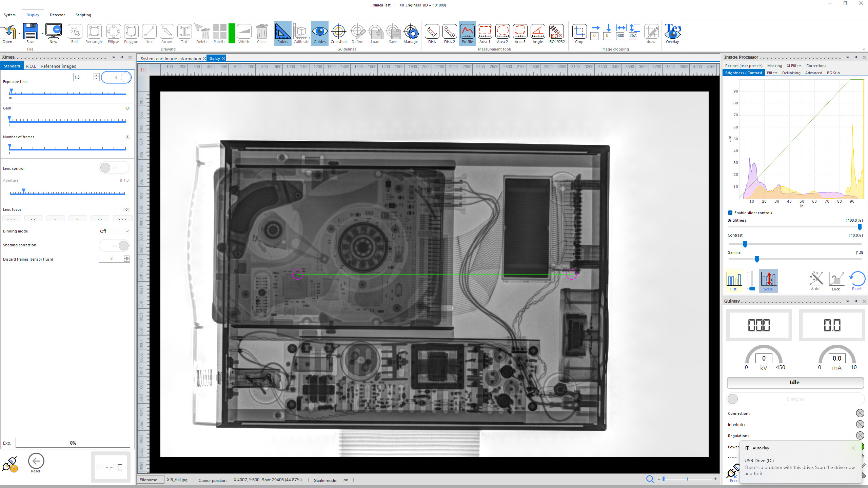868x488 pixels.
Task: Select the Area 3 measurement tool
Action: 520,33
